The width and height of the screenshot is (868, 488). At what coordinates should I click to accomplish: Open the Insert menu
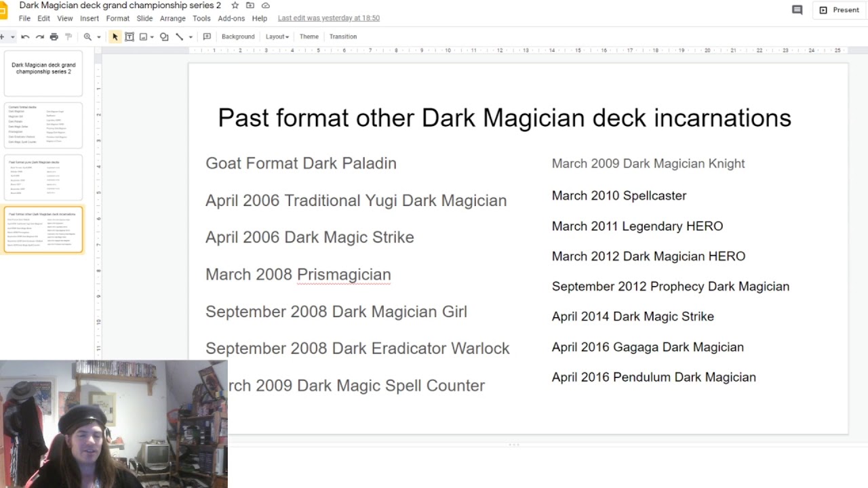point(90,18)
